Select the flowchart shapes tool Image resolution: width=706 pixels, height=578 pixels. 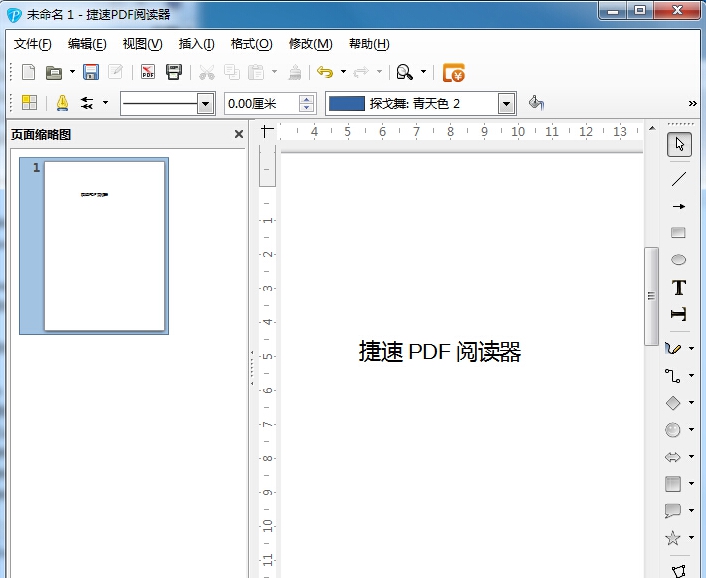pos(673,484)
